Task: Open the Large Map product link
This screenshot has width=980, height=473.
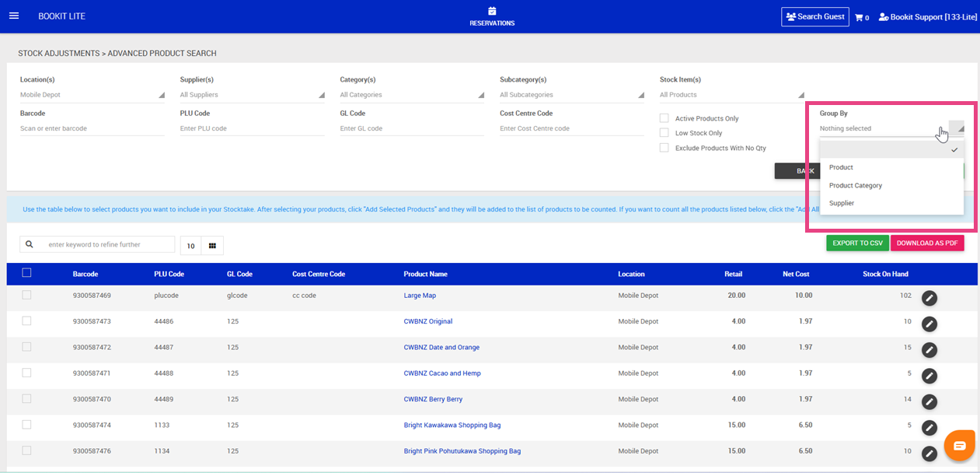Action: pyautogui.click(x=420, y=296)
